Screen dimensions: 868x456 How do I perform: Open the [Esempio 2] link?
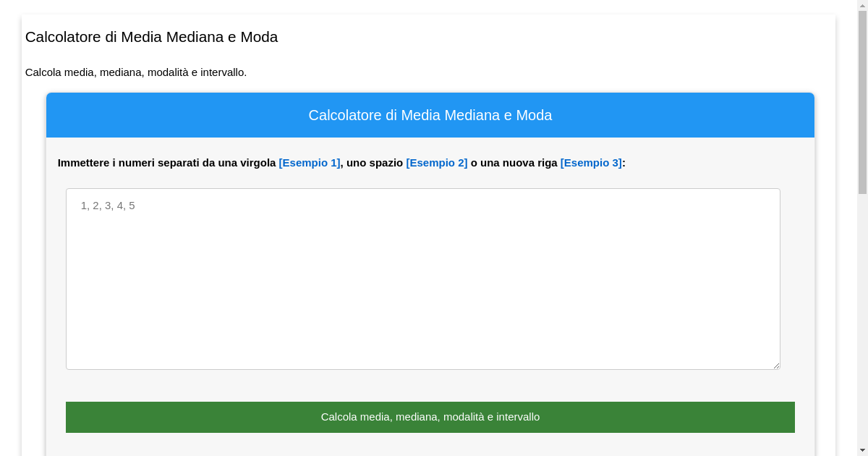436,163
